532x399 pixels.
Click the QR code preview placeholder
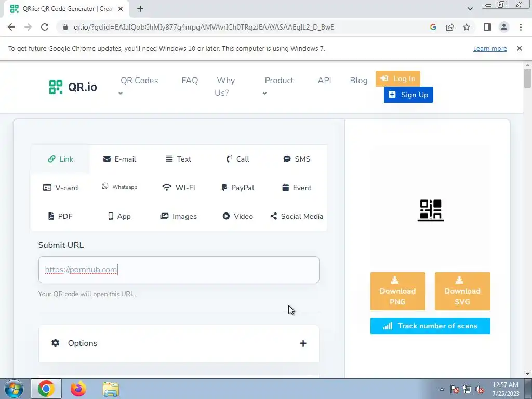click(431, 210)
